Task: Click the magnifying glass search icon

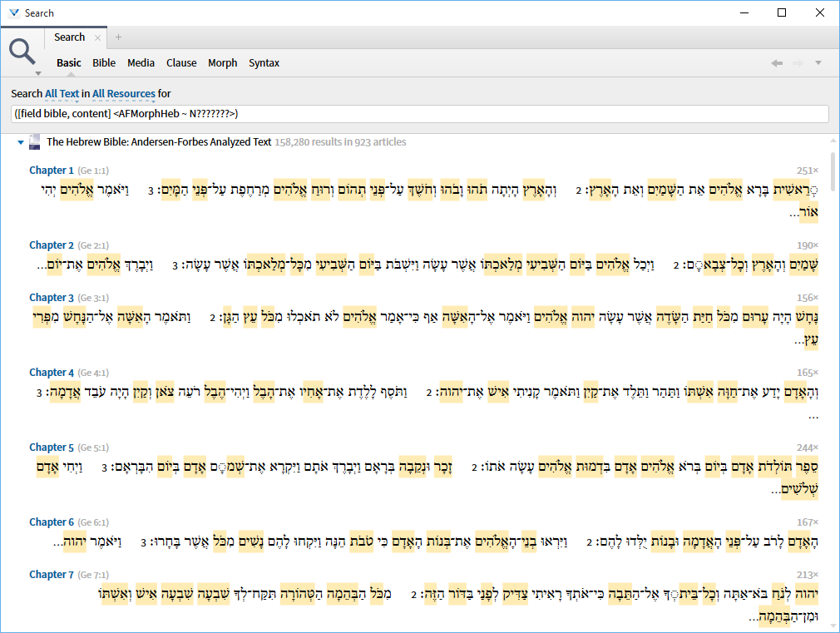Action: point(22,52)
